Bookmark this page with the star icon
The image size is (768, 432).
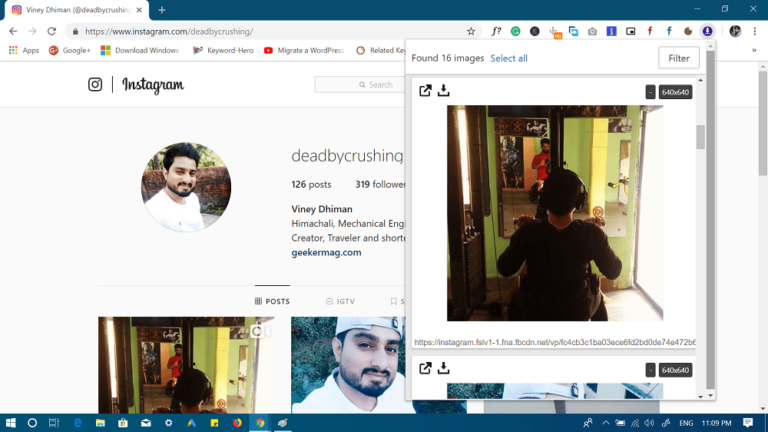(x=471, y=31)
